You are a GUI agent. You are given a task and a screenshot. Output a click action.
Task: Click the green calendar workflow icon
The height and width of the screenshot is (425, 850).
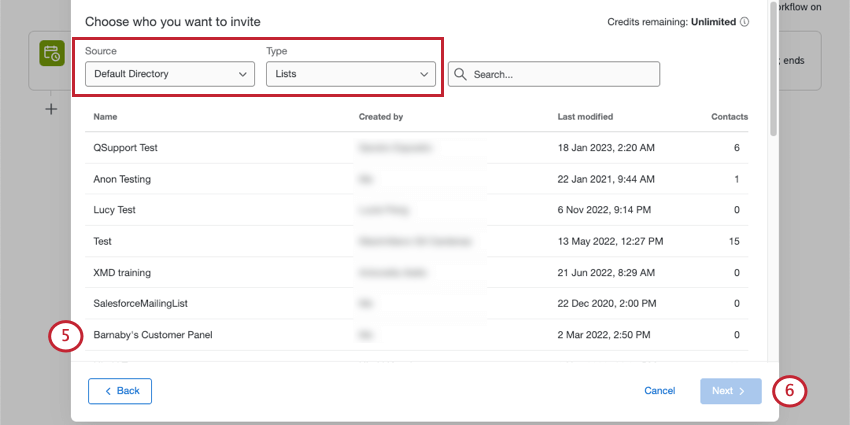pyautogui.click(x=52, y=55)
